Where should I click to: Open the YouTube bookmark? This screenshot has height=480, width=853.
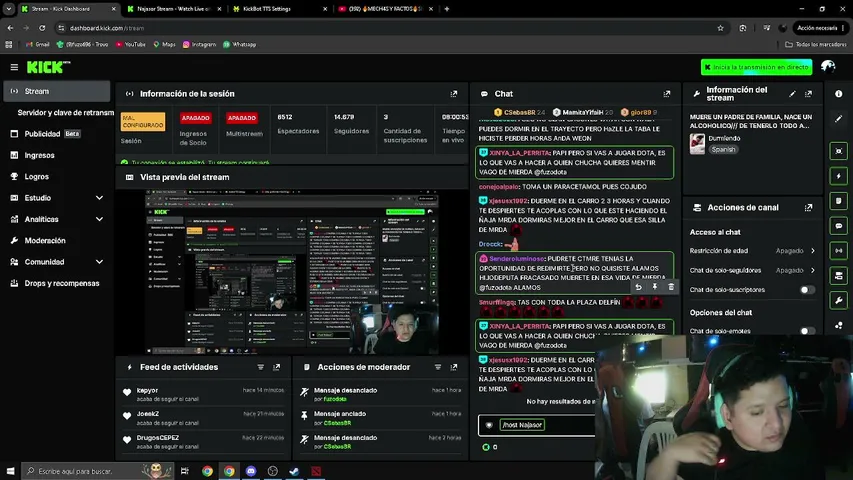pyautogui.click(x=131, y=45)
